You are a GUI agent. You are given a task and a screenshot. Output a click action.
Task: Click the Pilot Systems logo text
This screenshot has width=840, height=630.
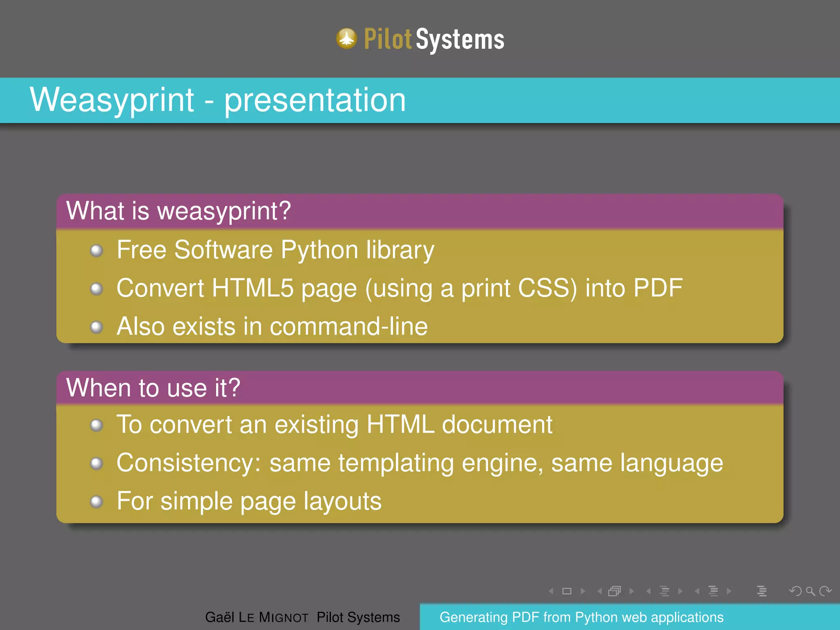click(x=434, y=39)
